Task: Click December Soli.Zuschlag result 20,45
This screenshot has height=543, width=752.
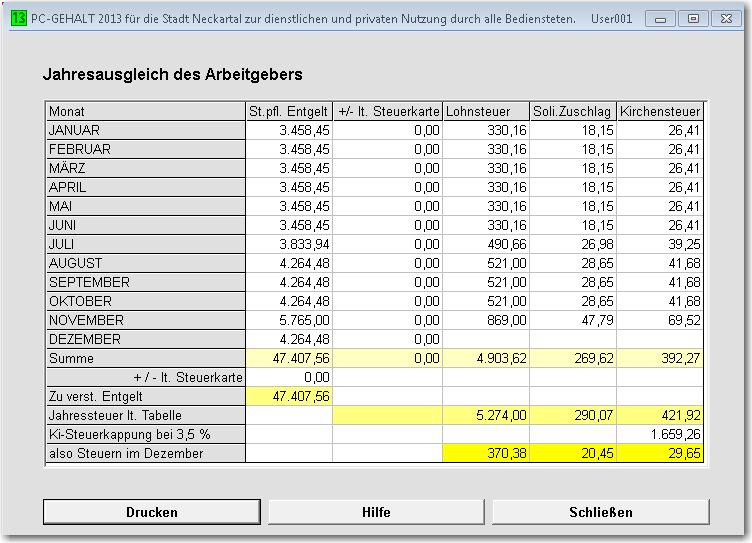Action: (573, 453)
